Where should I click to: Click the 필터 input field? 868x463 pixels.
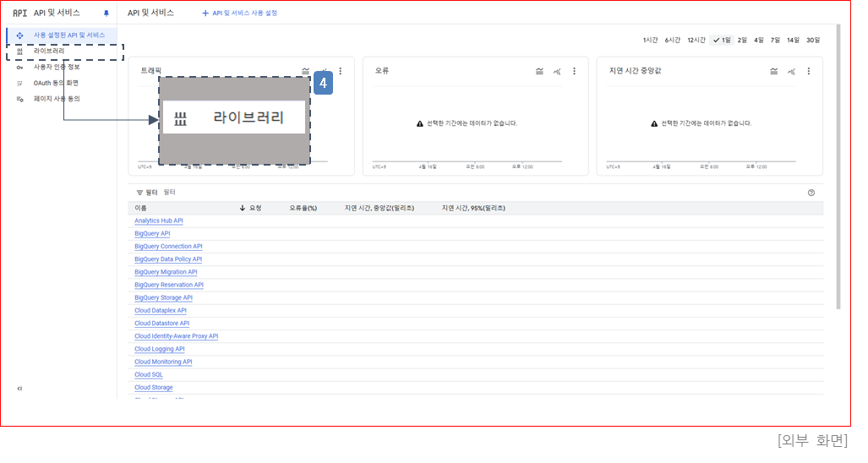(169, 192)
